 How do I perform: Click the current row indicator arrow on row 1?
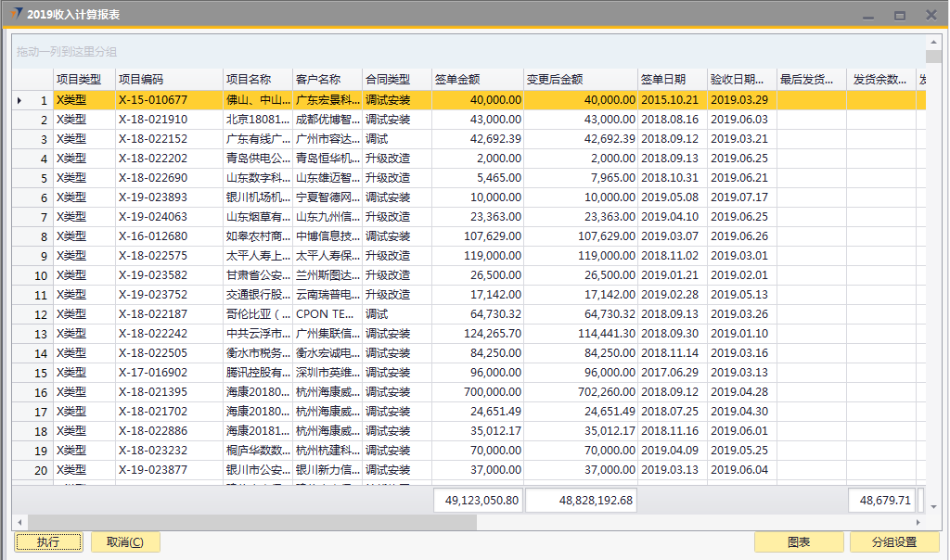(x=19, y=100)
